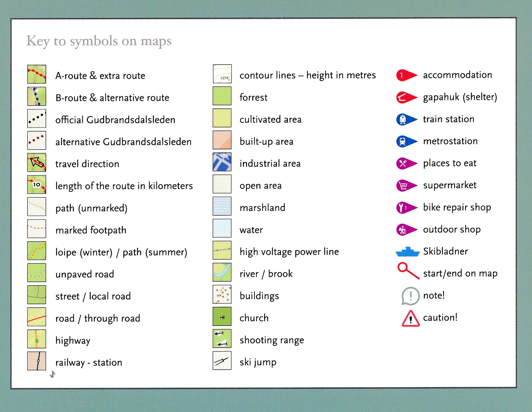Select the gapahuk shelter icon
The image size is (532, 412).
(406, 97)
